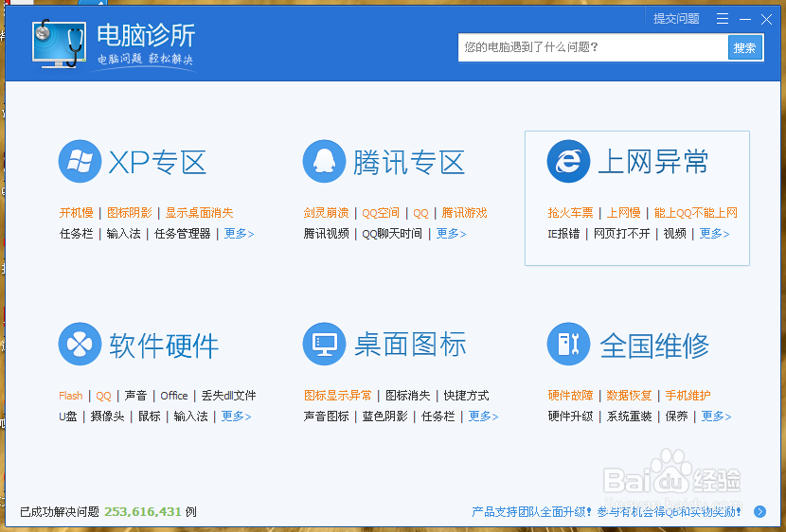Open the 图标消失 link
This screenshot has width=786, height=532.
pyautogui.click(x=407, y=396)
